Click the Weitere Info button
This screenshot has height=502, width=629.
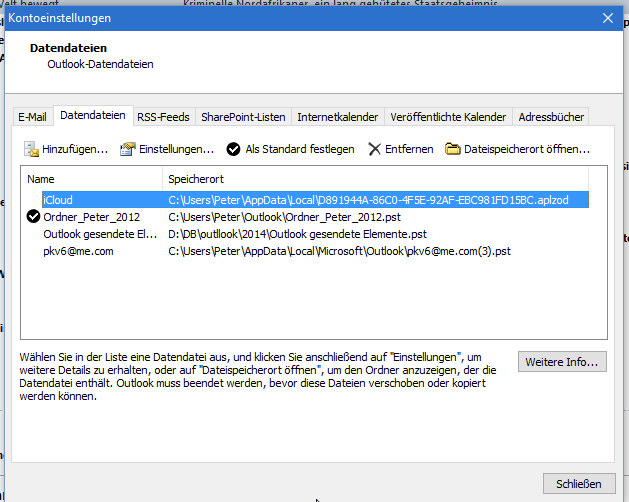pyautogui.click(x=561, y=361)
